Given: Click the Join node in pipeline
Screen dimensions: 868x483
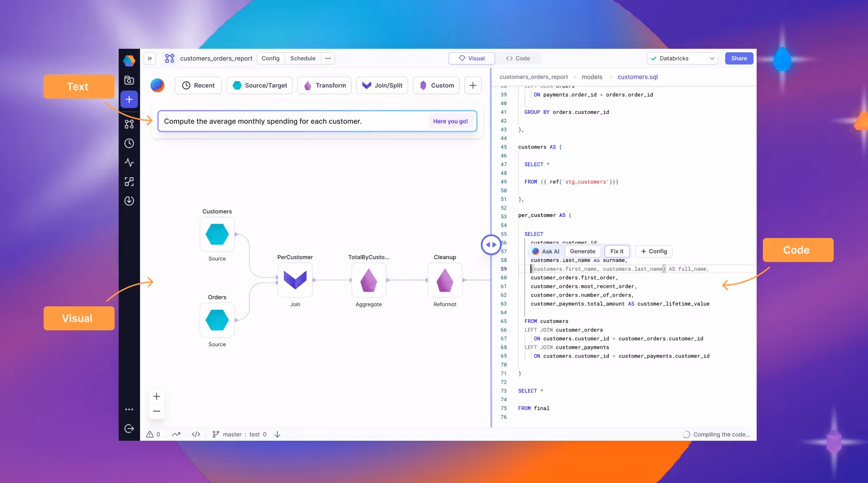Looking at the screenshot, I should click(x=295, y=280).
